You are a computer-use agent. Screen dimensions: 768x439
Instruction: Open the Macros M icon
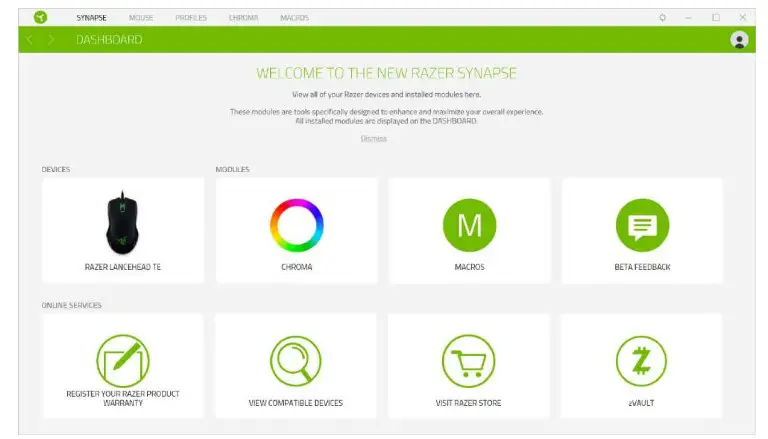469,225
